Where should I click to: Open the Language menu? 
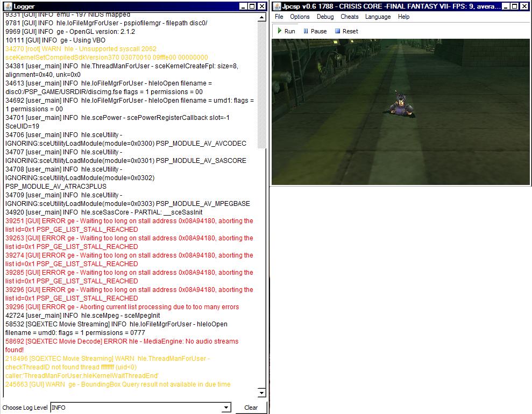[378, 17]
